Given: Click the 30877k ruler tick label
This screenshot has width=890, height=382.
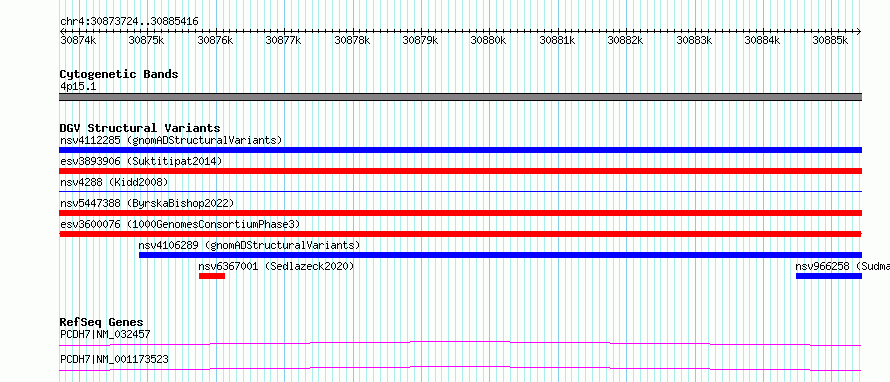Looking at the screenshot, I should [x=283, y=40].
